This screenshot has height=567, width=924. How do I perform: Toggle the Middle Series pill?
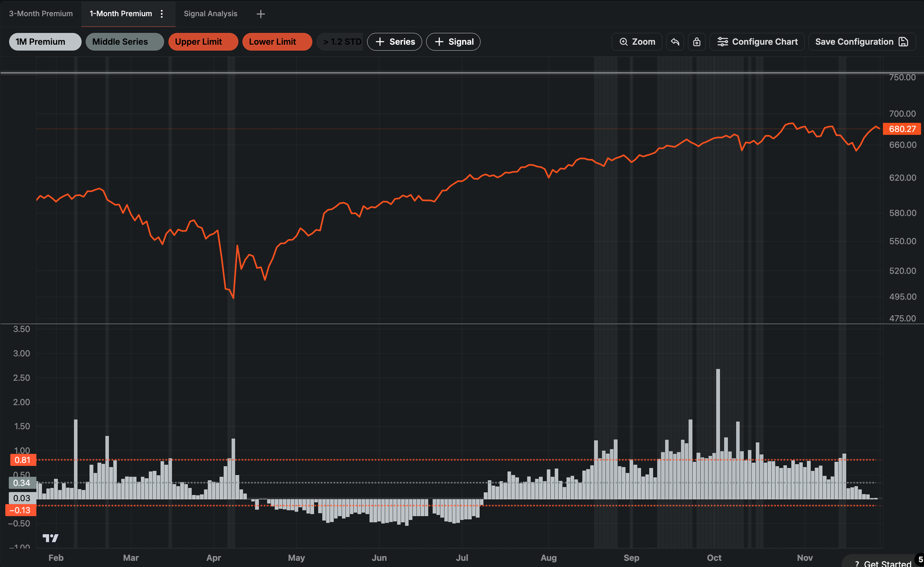(x=124, y=42)
